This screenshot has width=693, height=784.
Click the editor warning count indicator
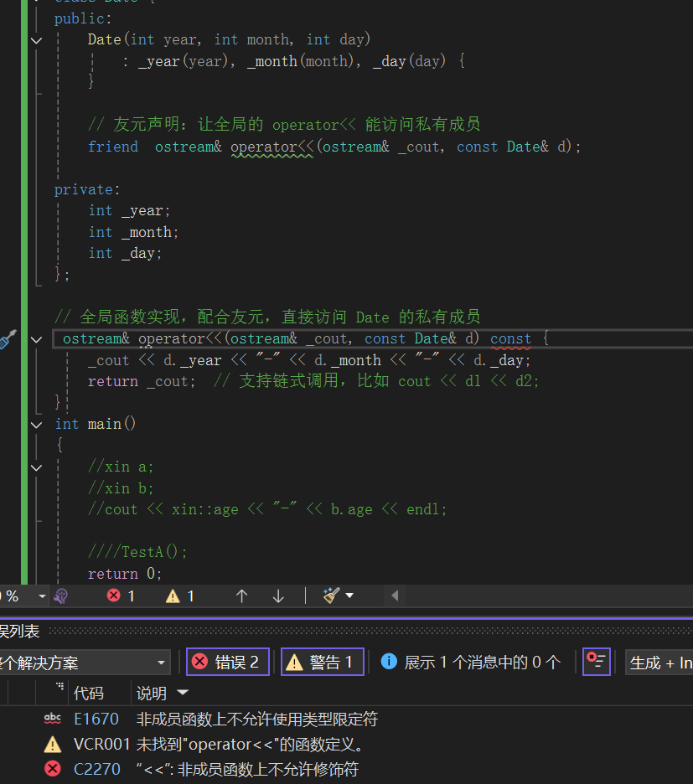click(179, 596)
